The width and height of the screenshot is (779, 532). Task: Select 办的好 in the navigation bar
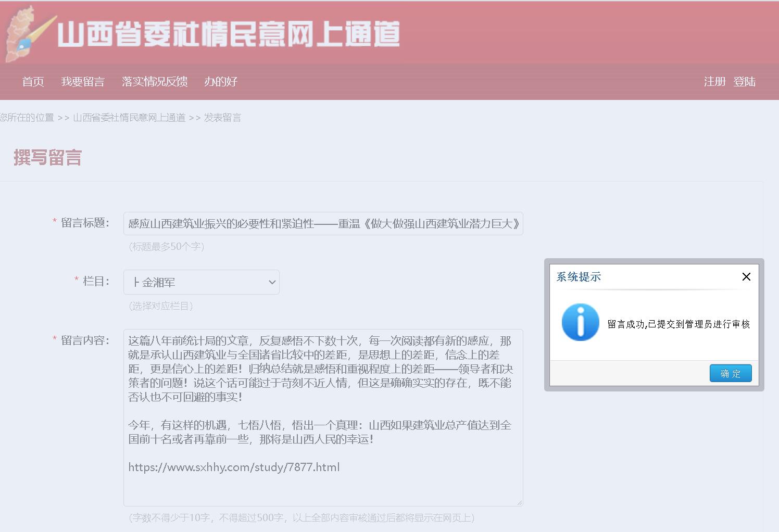coord(221,82)
